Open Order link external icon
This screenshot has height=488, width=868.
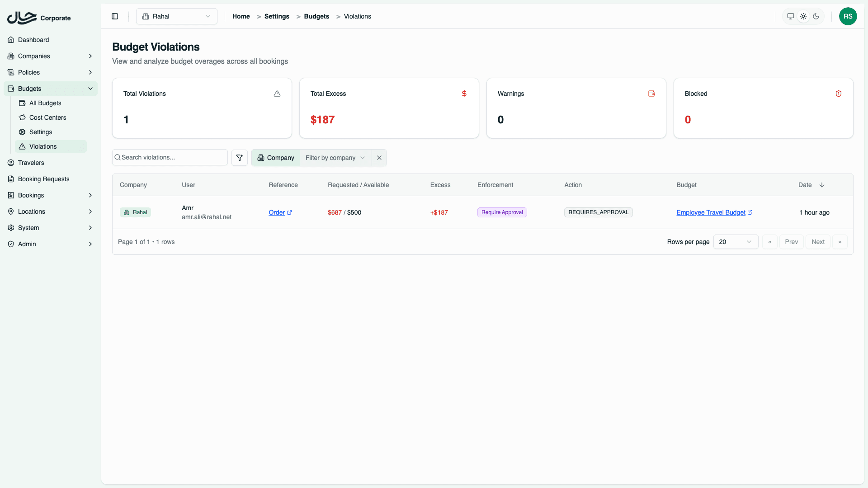tap(289, 212)
